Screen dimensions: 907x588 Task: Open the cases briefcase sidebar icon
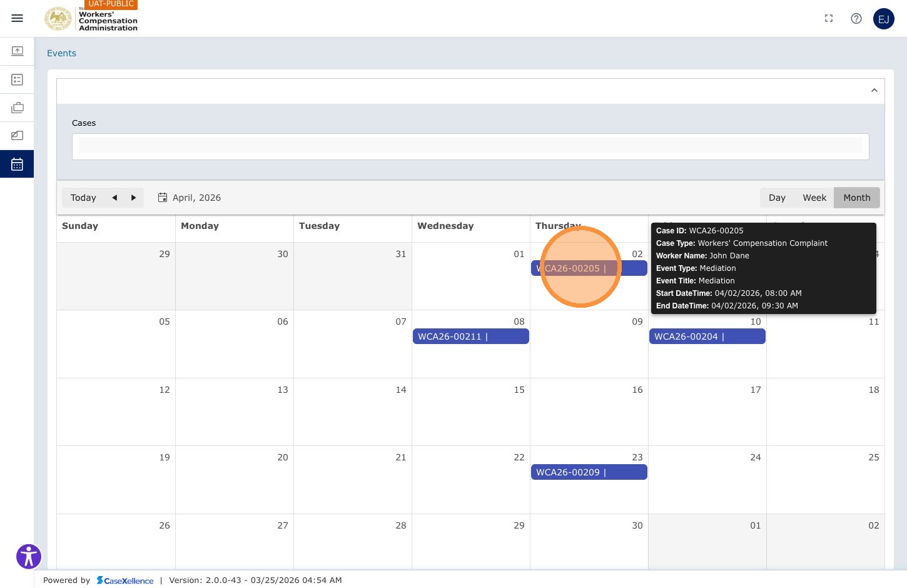coord(17,108)
